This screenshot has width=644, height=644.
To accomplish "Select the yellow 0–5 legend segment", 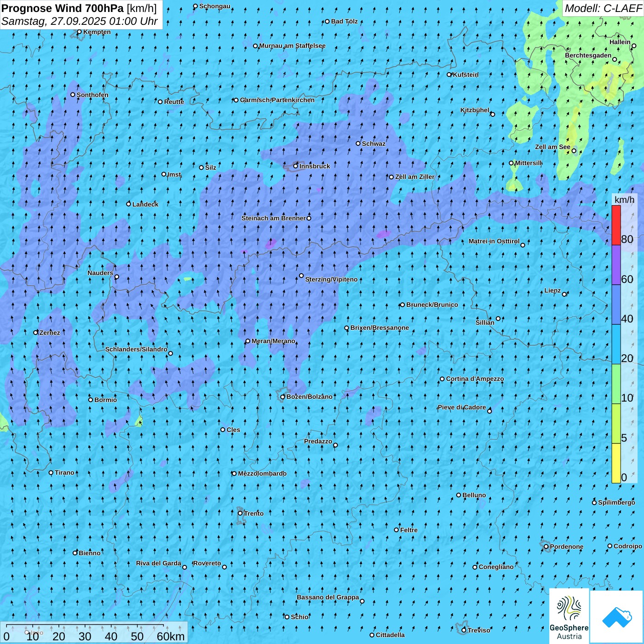I will 616,463.
